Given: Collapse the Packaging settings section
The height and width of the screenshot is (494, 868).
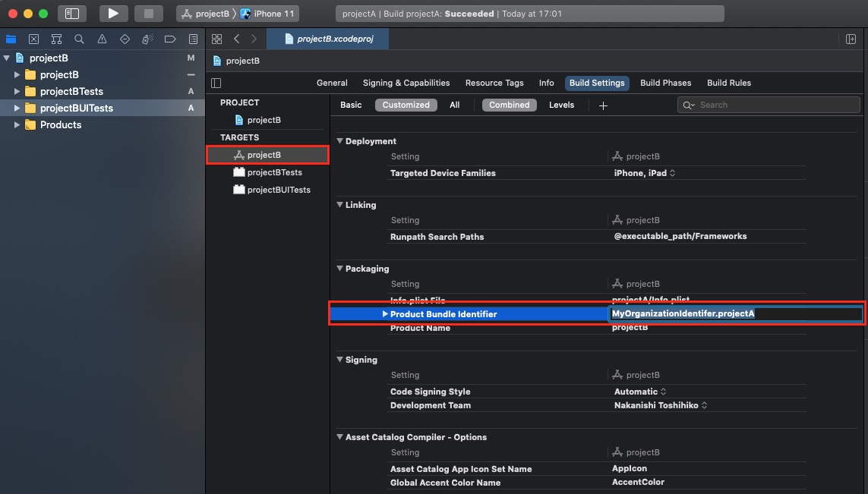Looking at the screenshot, I should [x=340, y=269].
